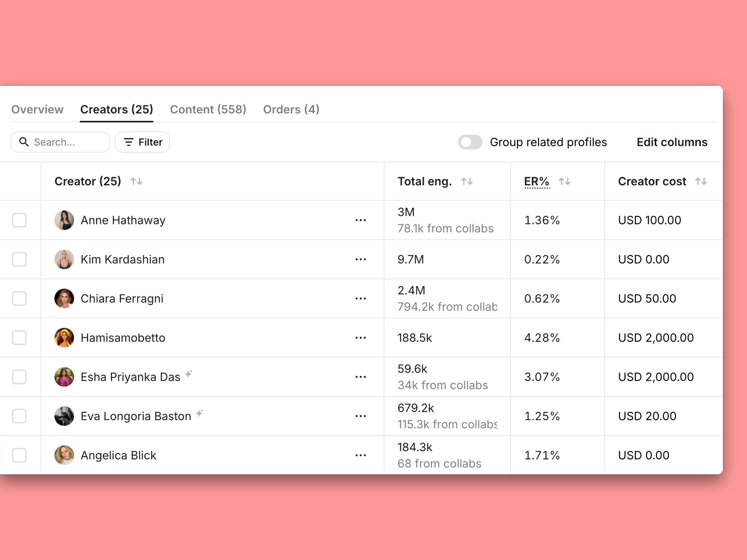Open the Hamisamobetto creator name
The image size is (747, 560).
123,338
